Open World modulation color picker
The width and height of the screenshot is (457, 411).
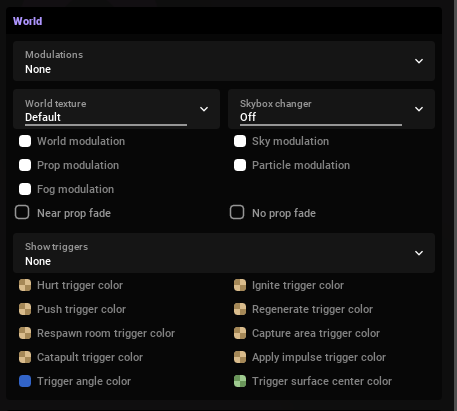pos(25,141)
